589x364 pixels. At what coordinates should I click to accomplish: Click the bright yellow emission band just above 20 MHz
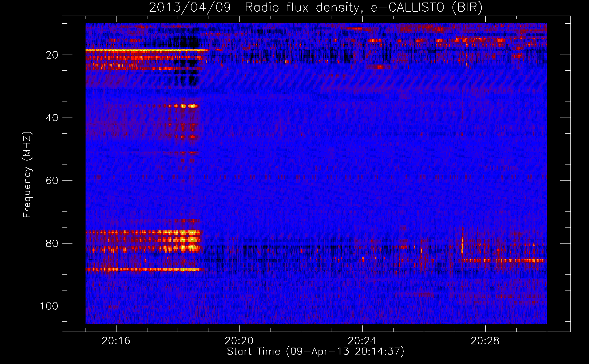coord(147,50)
